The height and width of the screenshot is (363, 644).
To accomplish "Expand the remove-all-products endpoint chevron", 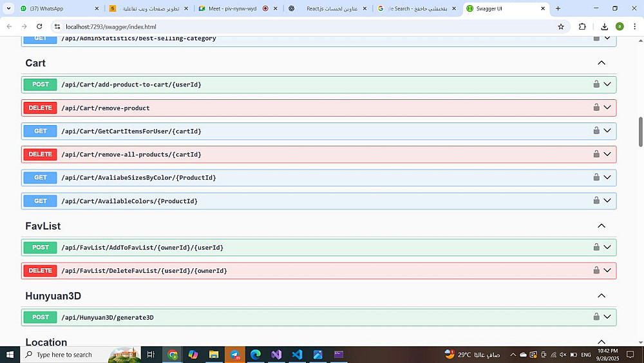I will point(607,154).
